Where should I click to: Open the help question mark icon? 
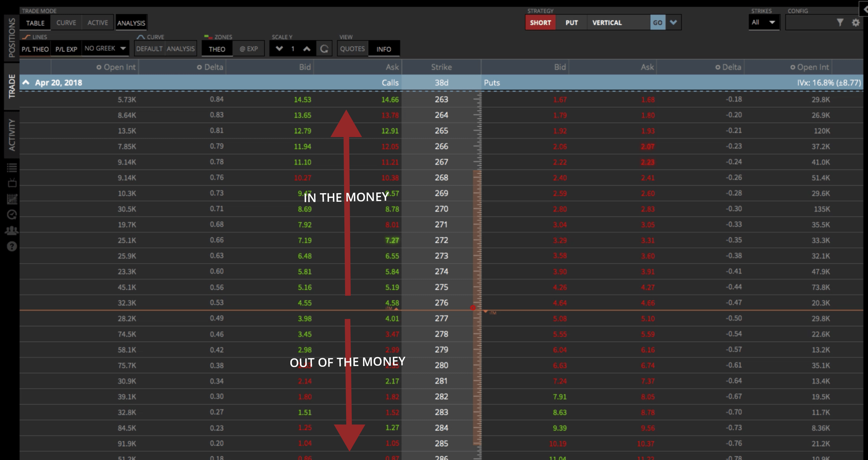tap(12, 246)
